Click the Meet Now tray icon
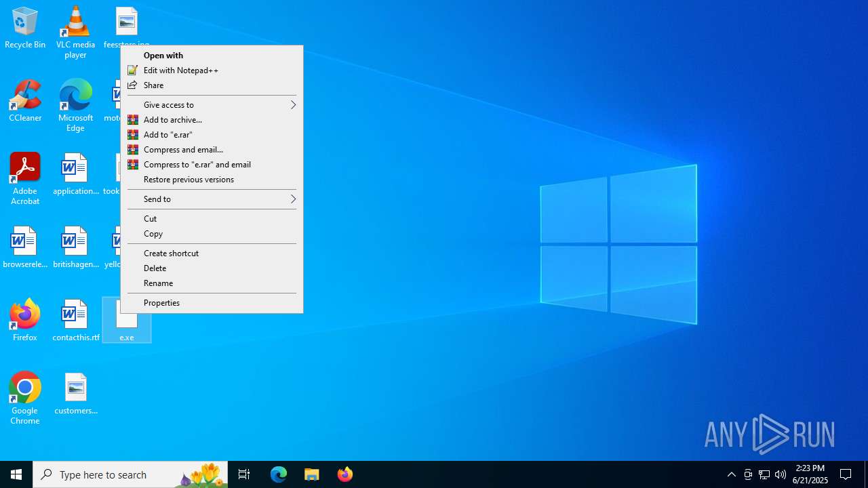The image size is (868, 488). click(x=748, y=474)
